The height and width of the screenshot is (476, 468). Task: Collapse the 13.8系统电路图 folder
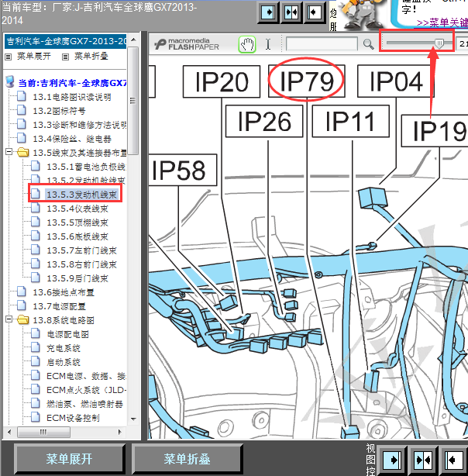coord(9,319)
